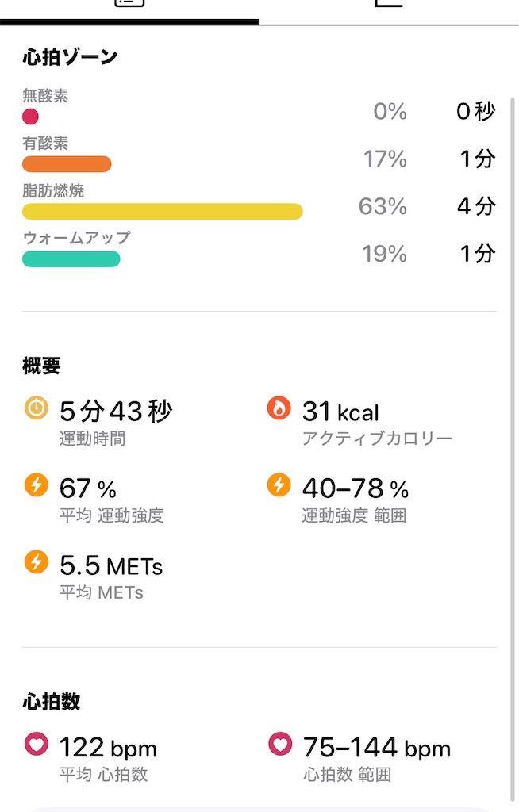Screen dimensions: 519x812
Task: Tap the 5分43秒 exercise time value
Action: pyautogui.click(x=116, y=412)
